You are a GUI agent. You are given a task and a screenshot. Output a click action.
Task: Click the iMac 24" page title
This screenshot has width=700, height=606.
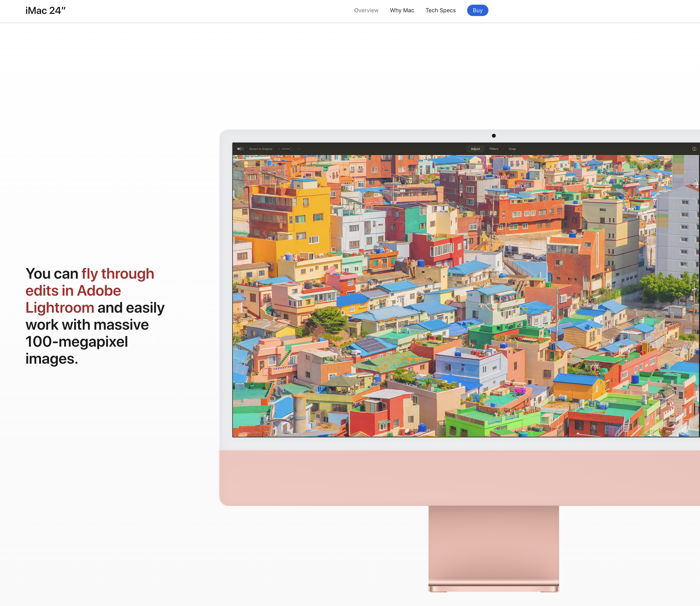[x=45, y=10]
